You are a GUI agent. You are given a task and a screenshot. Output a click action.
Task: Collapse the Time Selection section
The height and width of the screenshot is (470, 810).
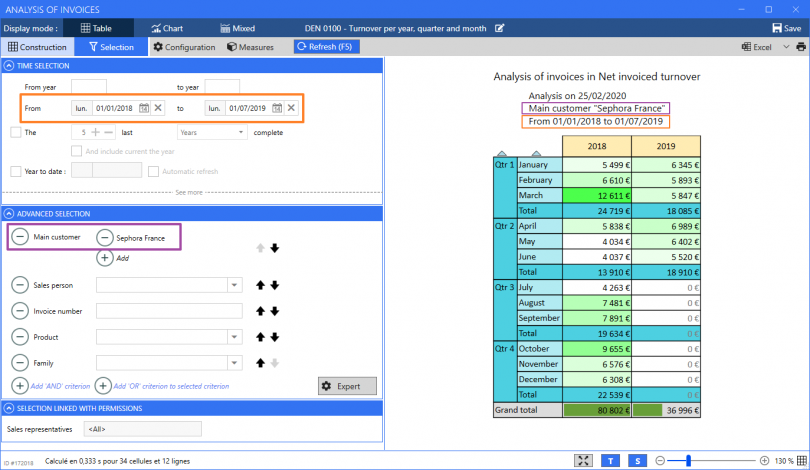9,66
